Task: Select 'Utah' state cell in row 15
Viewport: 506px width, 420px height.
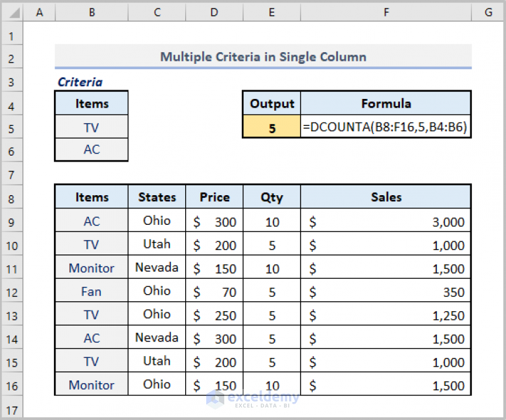Action: coord(157,360)
